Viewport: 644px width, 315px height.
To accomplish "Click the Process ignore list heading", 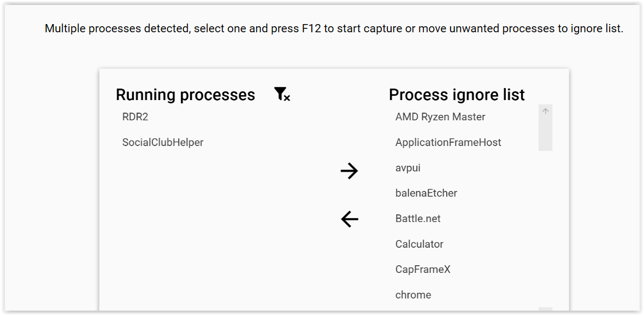I will tap(456, 95).
